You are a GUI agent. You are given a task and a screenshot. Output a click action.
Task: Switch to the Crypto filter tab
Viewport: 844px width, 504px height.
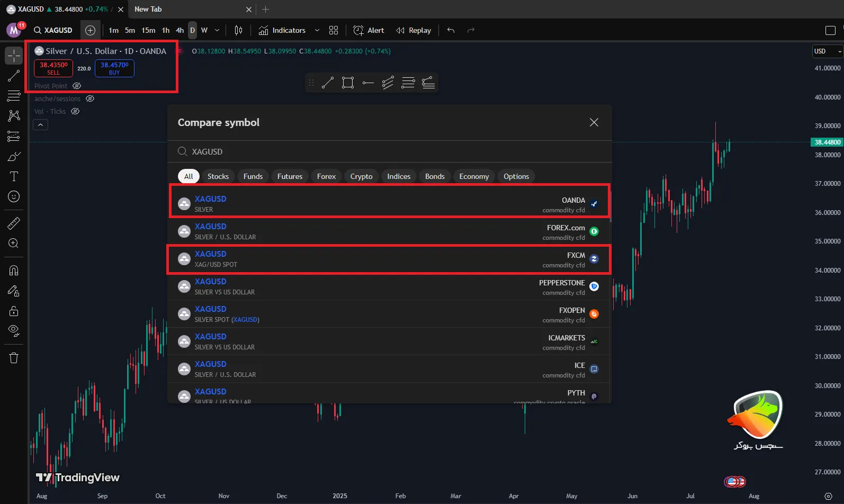point(361,176)
